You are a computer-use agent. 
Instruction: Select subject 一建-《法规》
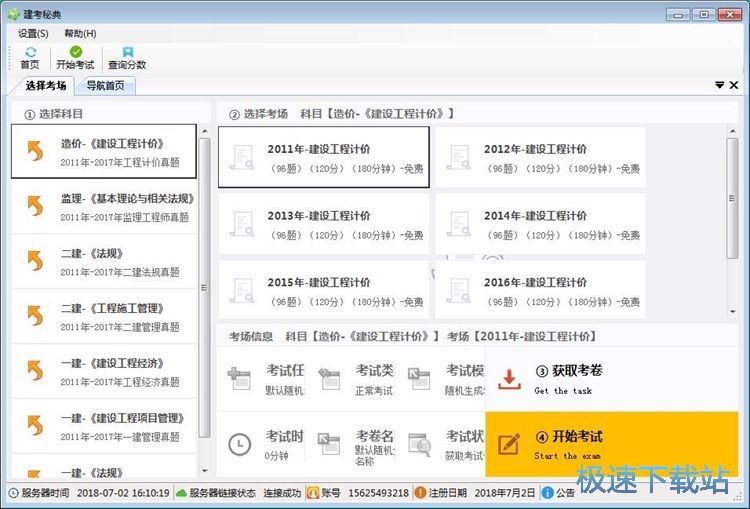104,467
